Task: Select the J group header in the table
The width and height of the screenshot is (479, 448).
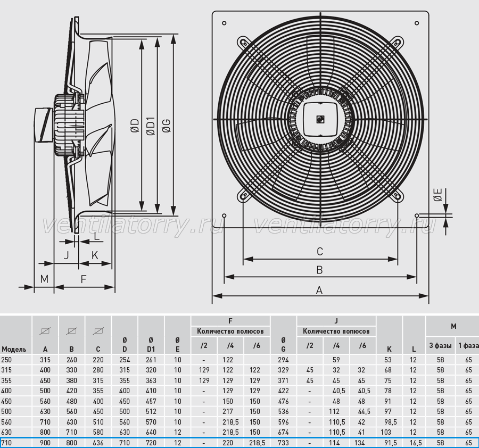Action: tap(336, 321)
